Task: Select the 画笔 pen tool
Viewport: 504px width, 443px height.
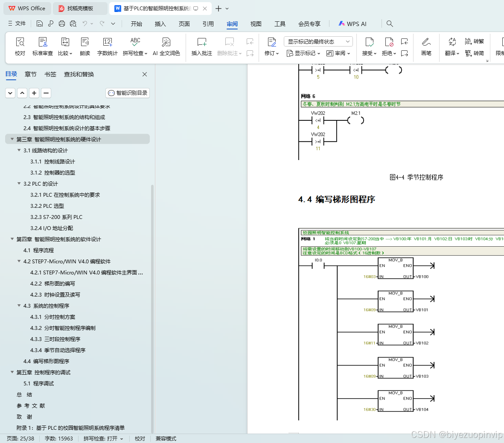Action: click(x=426, y=46)
